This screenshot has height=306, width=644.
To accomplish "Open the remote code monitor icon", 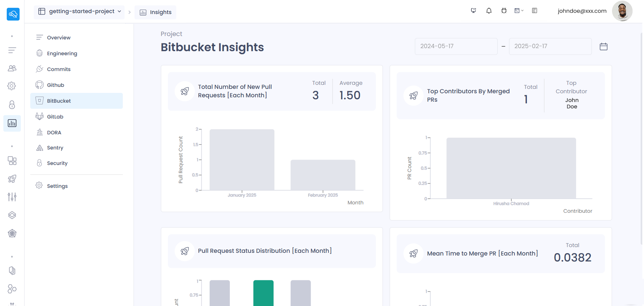I will pyautogui.click(x=473, y=11).
